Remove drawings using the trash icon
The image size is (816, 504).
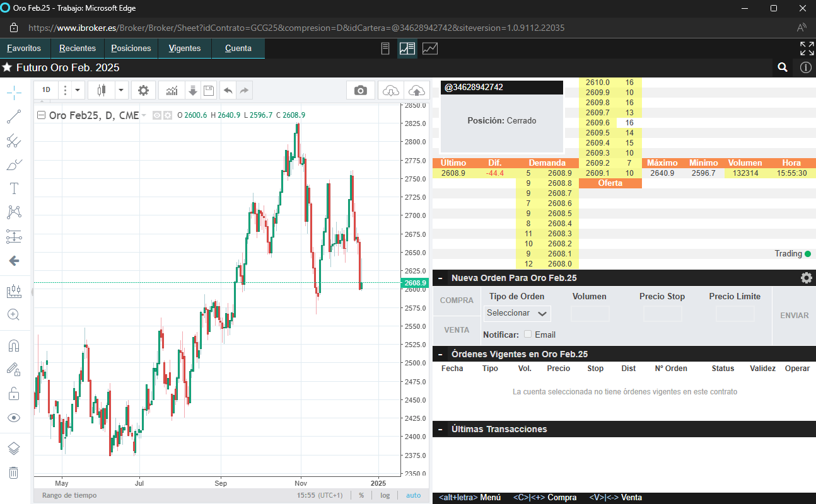[x=13, y=473]
